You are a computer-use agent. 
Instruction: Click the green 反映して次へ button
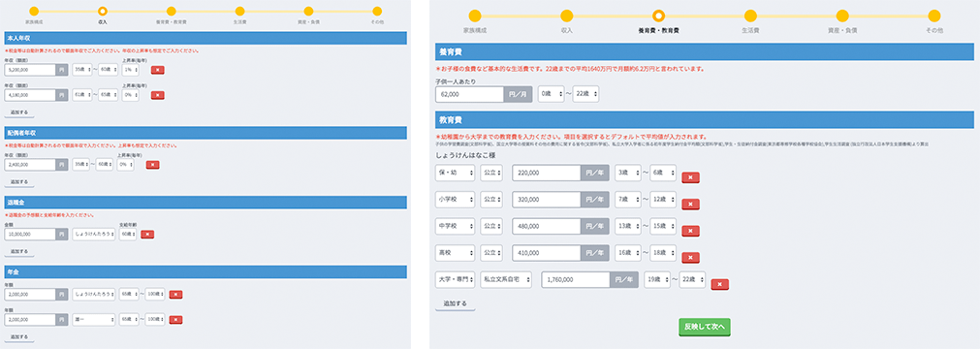[705, 327]
